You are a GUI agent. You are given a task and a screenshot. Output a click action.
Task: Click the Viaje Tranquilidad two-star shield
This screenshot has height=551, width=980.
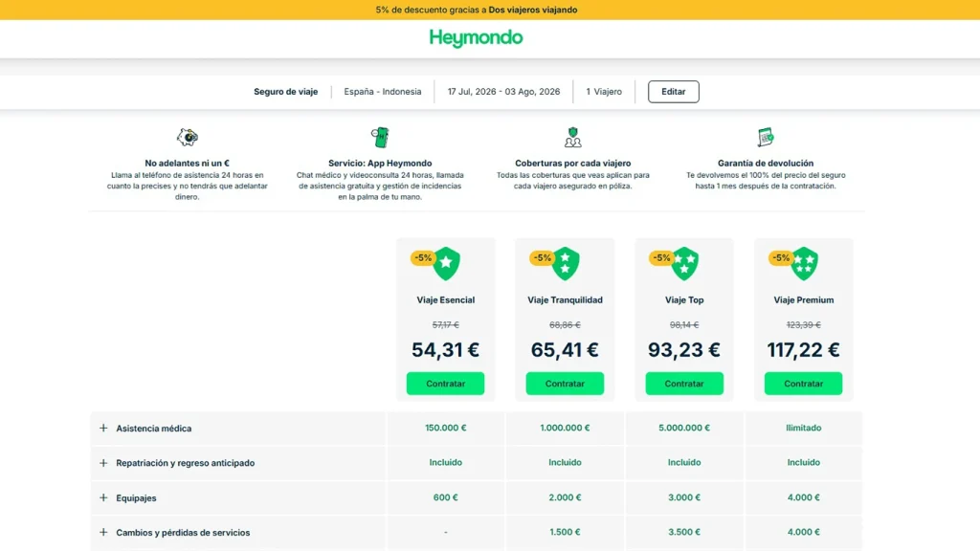click(566, 263)
